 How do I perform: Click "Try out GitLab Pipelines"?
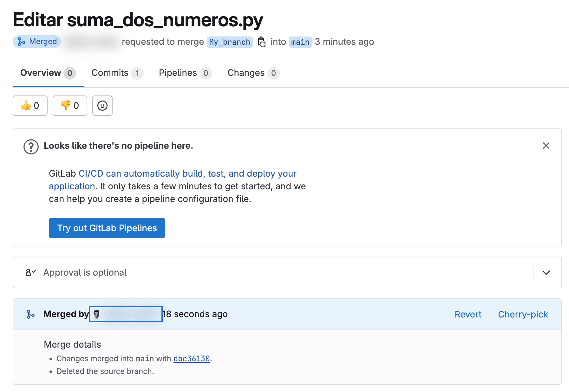coord(107,228)
